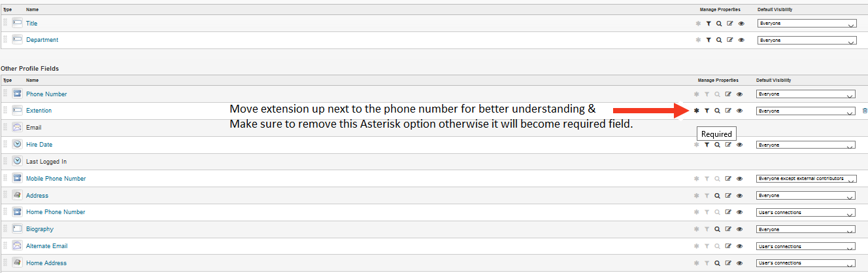Toggle visibility eye for Title field
Screen dimensions: 868x273
pyautogui.click(x=741, y=23)
